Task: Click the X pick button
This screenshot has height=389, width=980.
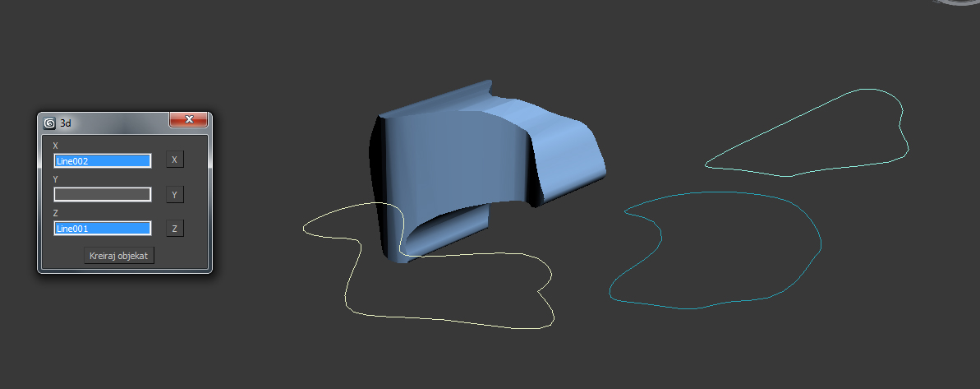Action: (x=174, y=160)
